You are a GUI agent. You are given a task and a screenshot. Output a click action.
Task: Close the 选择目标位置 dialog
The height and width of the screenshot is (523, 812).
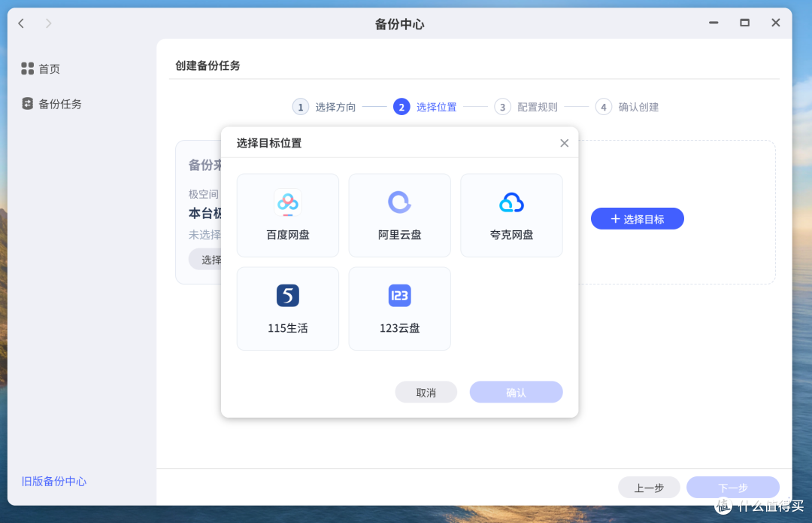click(x=564, y=143)
